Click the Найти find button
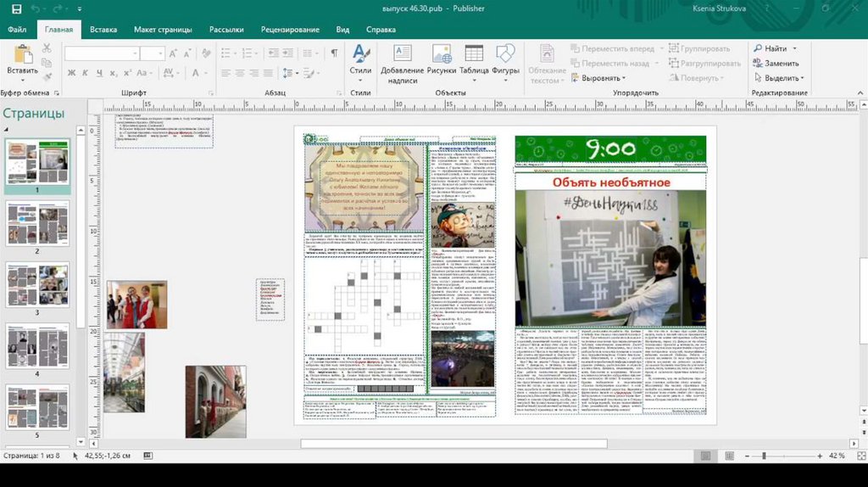Image resolution: width=868 pixels, height=487 pixels. pos(775,48)
